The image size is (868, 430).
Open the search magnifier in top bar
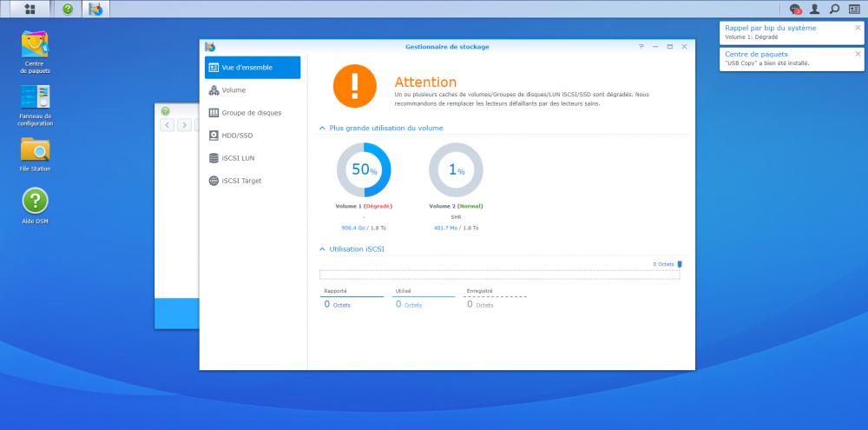click(834, 10)
